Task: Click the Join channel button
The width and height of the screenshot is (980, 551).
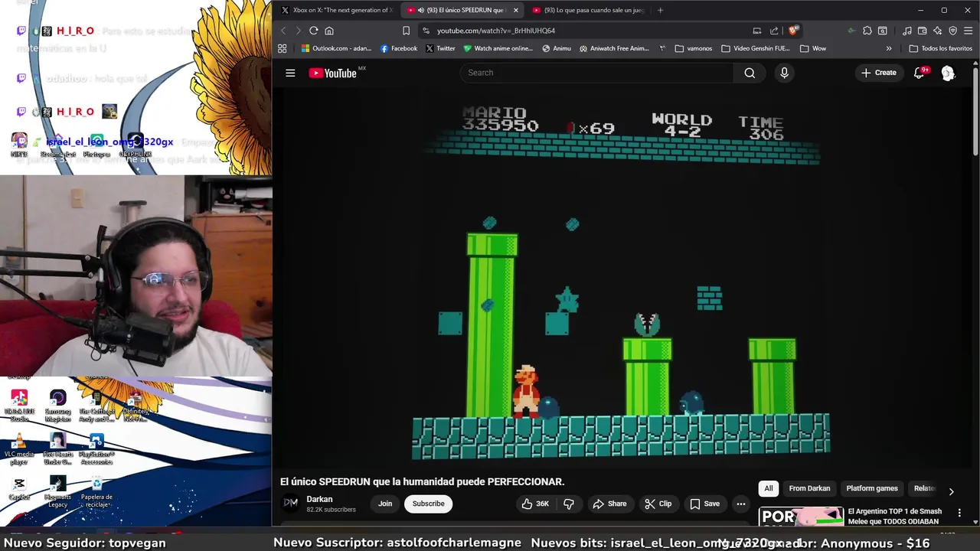Action: [x=385, y=504]
